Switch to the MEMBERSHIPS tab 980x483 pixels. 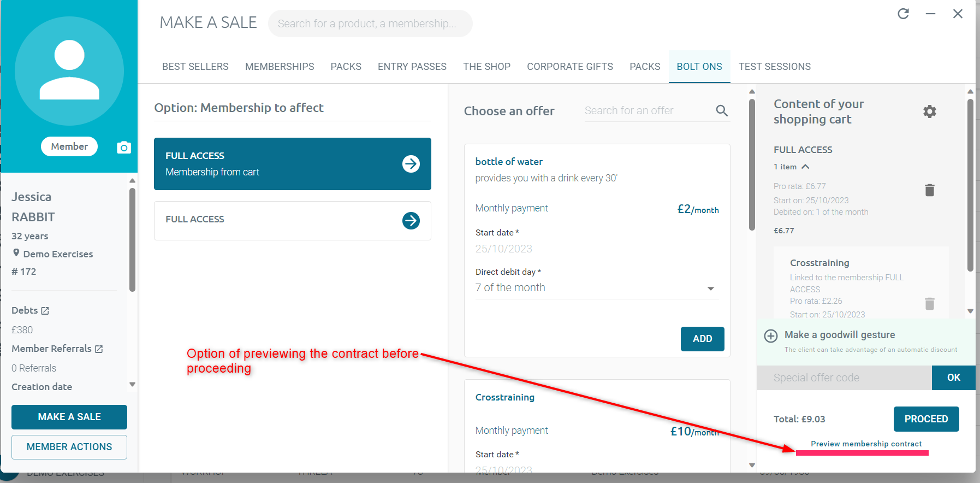[280, 67]
